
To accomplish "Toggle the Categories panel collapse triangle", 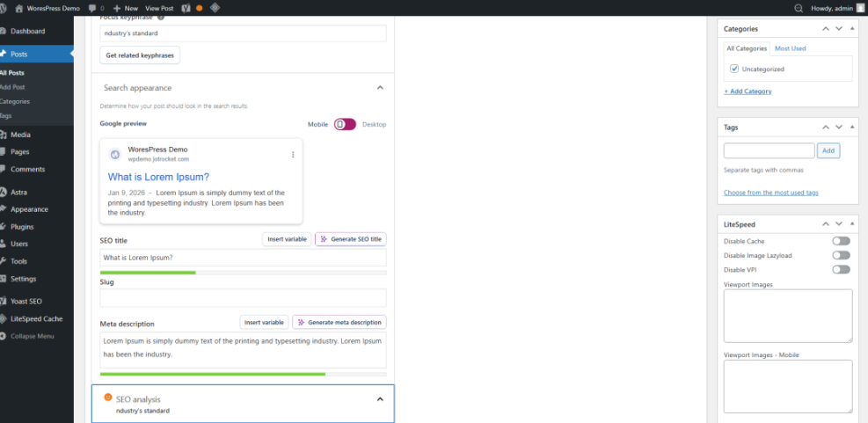I will [852, 29].
